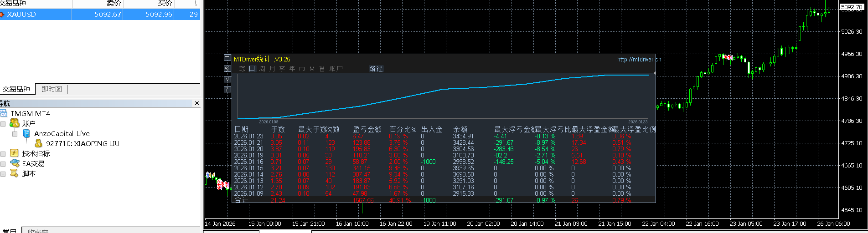Click the 余额 column header
This screenshot has height=233, width=868.
click(x=460, y=129)
